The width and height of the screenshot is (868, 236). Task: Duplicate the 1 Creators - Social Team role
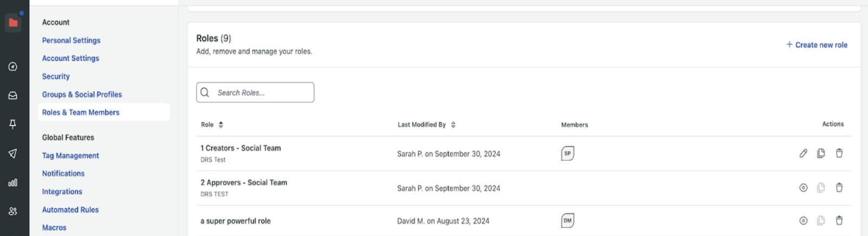point(821,153)
